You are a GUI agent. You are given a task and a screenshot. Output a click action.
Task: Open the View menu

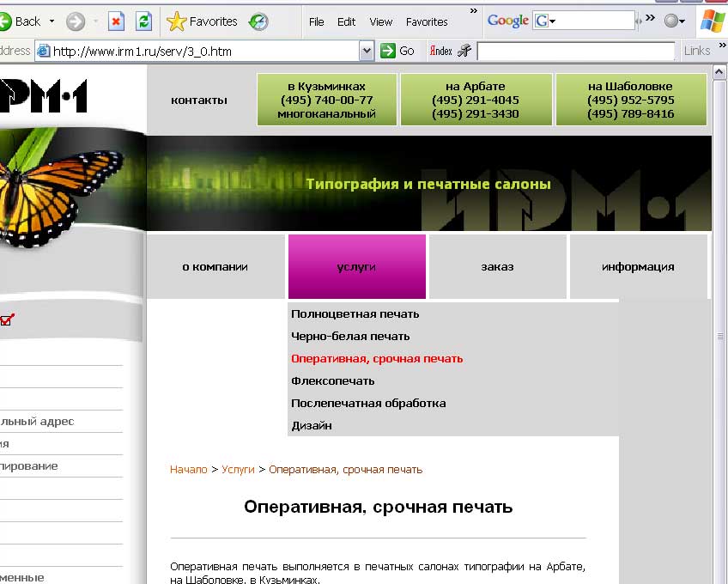point(380,21)
